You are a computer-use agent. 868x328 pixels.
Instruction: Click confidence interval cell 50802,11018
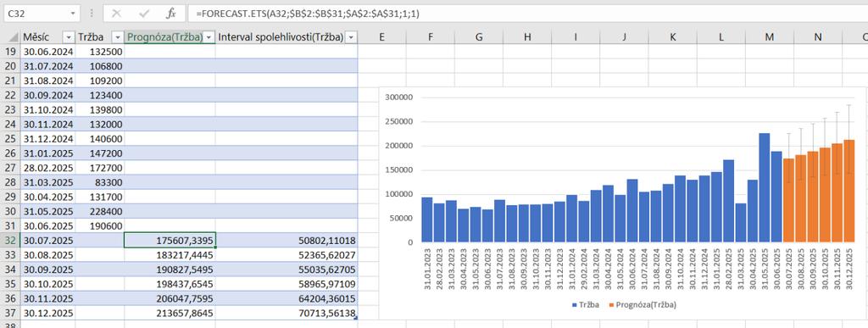[x=287, y=240]
